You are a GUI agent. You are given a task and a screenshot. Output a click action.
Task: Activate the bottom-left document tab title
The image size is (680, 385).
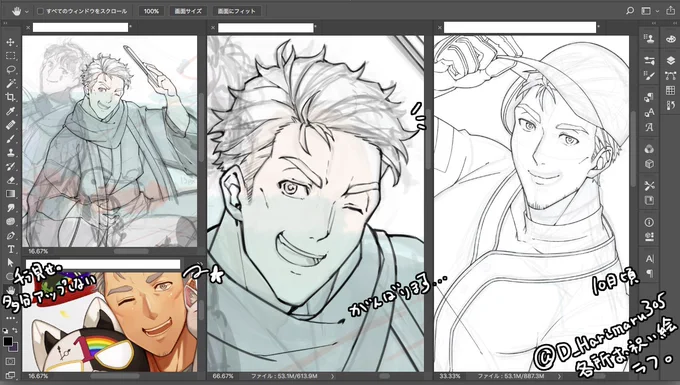pos(103,264)
